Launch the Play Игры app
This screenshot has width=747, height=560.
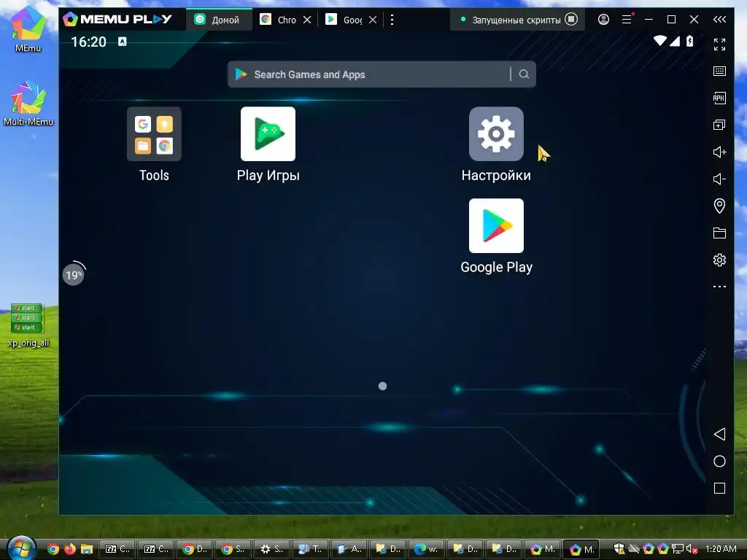[268, 134]
